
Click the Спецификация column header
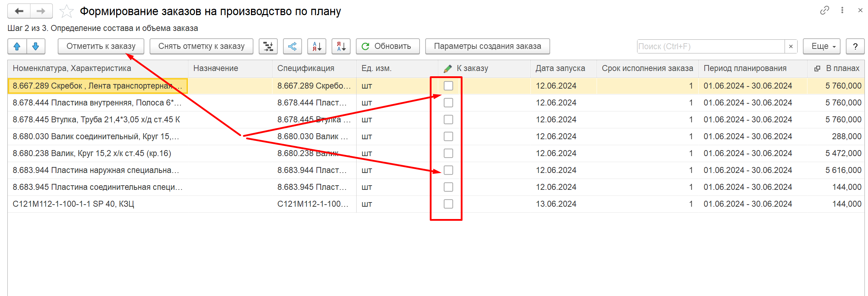tap(314, 69)
